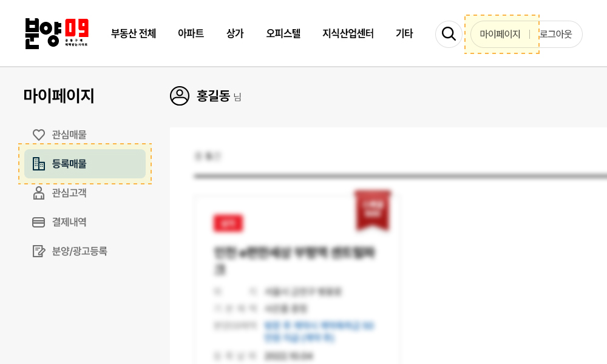This screenshot has height=364, width=607.
Task: Go to the 상가 category
Action: click(x=235, y=33)
